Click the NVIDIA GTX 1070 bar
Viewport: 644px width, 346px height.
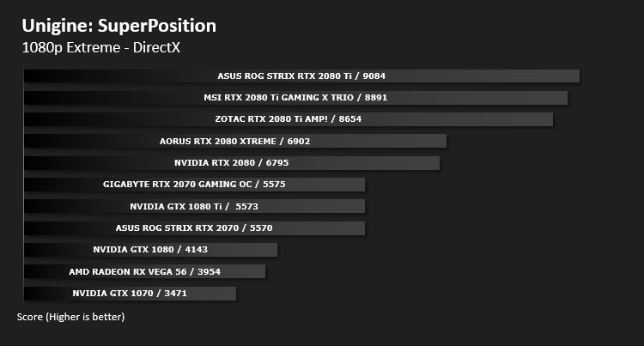(x=130, y=294)
